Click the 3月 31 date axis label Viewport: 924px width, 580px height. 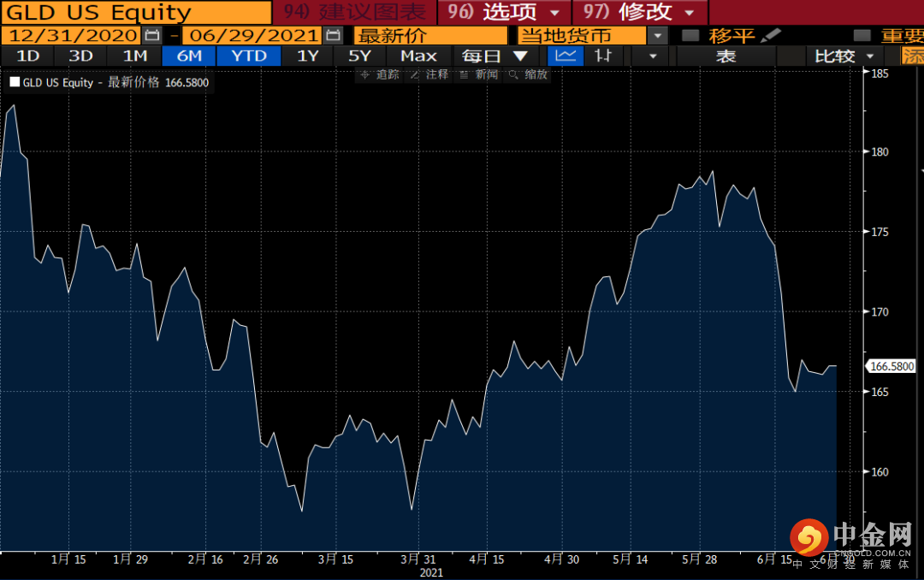coord(418,559)
